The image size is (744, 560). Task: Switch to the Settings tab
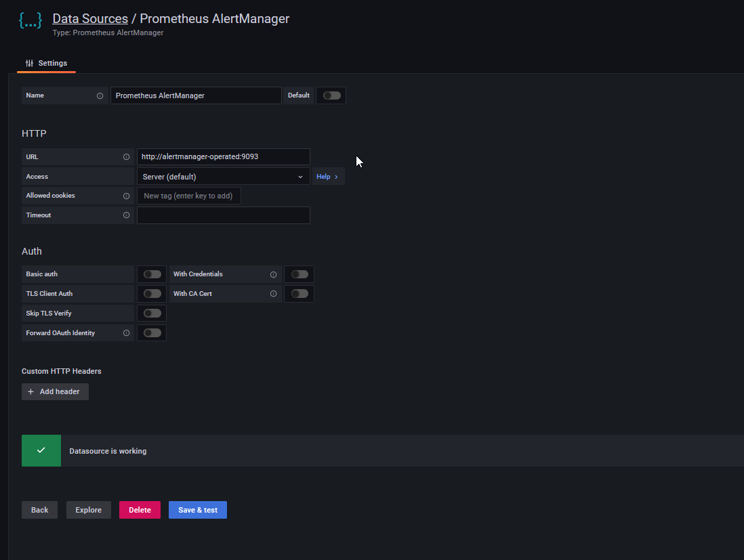47,64
